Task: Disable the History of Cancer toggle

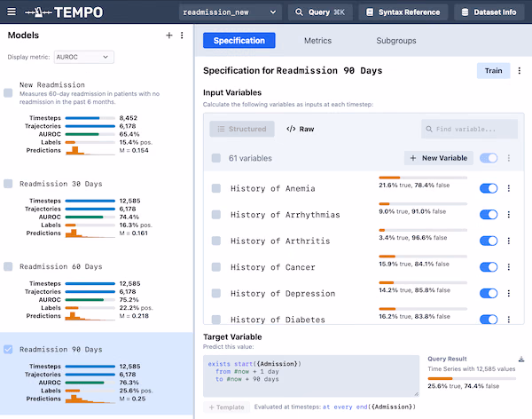Action: (x=489, y=267)
